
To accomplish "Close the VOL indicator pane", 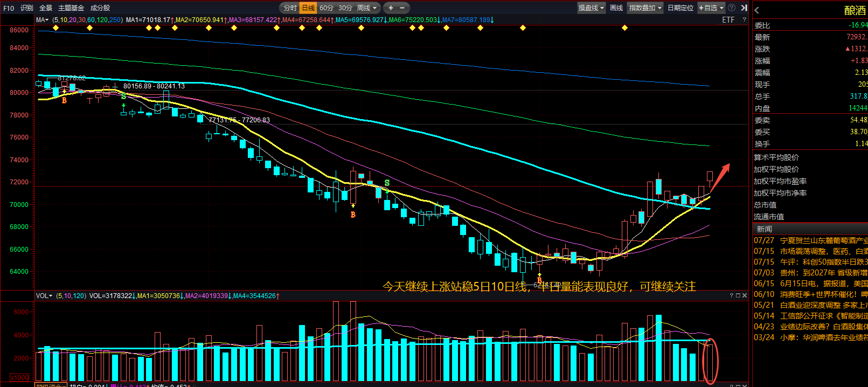I will [x=745, y=295].
